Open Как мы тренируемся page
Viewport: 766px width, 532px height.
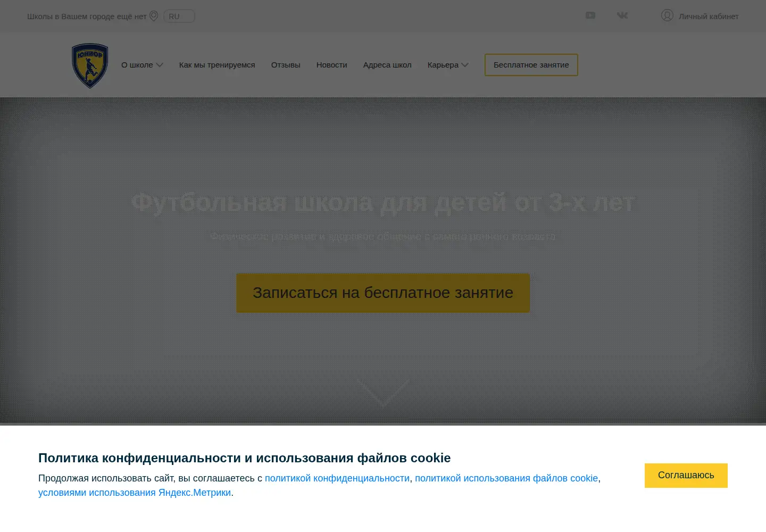217,65
